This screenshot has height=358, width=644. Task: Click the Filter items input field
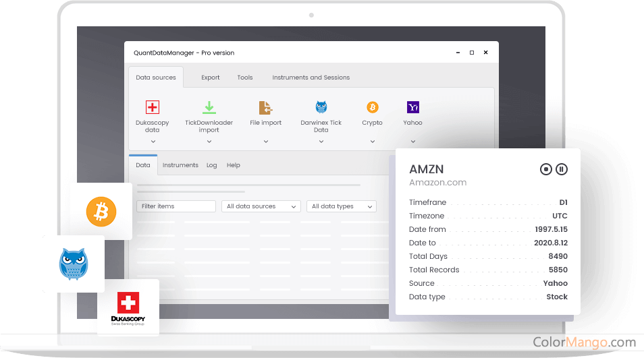(176, 206)
